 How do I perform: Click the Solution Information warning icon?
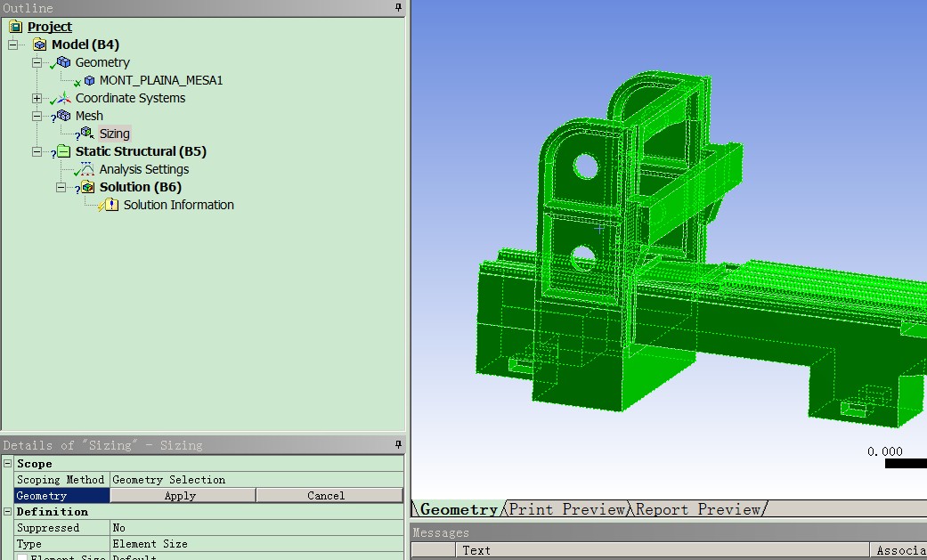(111, 205)
